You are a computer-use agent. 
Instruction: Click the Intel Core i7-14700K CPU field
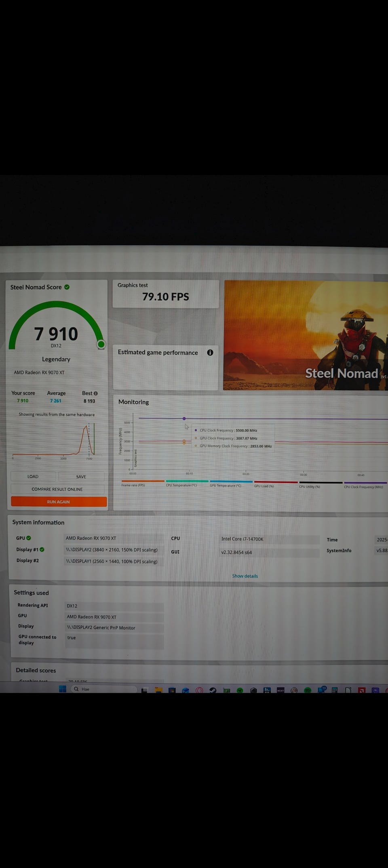[270, 539]
